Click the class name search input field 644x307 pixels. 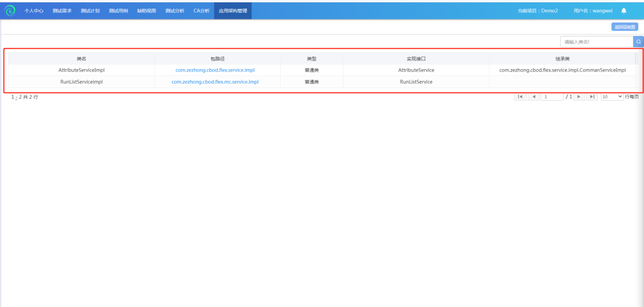(596, 42)
